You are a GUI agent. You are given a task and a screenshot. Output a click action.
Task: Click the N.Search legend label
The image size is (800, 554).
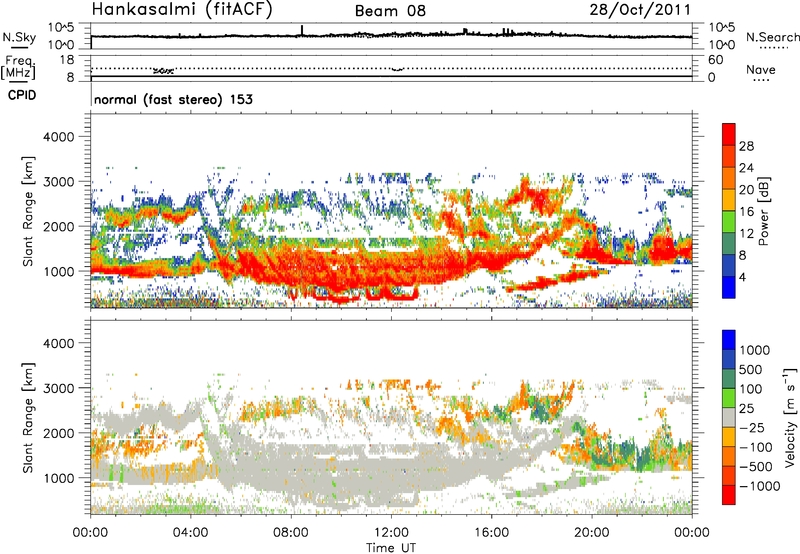tap(772, 37)
